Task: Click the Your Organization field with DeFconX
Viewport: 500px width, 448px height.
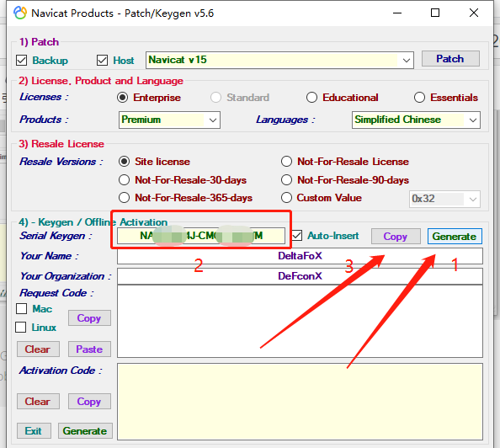Action: pos(300,276)
